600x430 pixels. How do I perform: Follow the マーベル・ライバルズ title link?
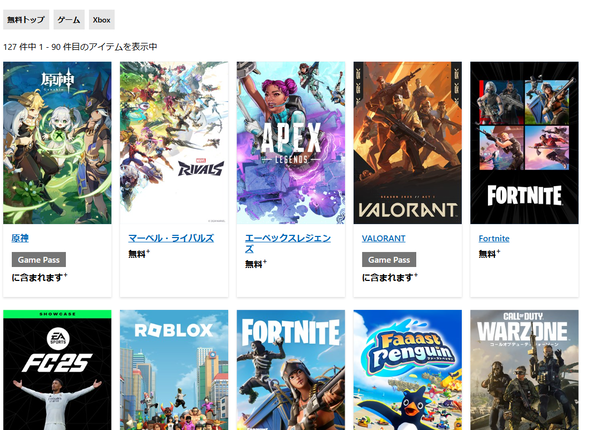[x=171, y=238]
